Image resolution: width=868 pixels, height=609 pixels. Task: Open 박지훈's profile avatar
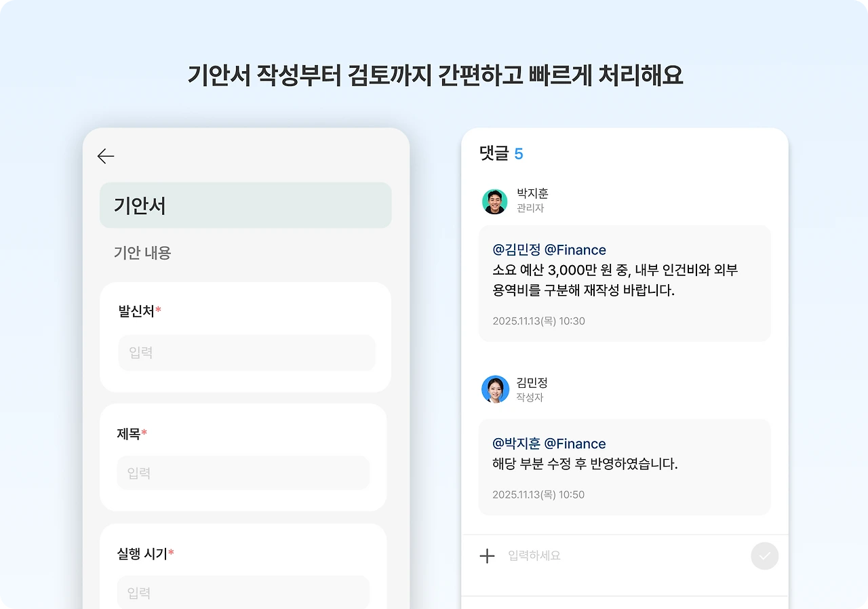(495, 201)
